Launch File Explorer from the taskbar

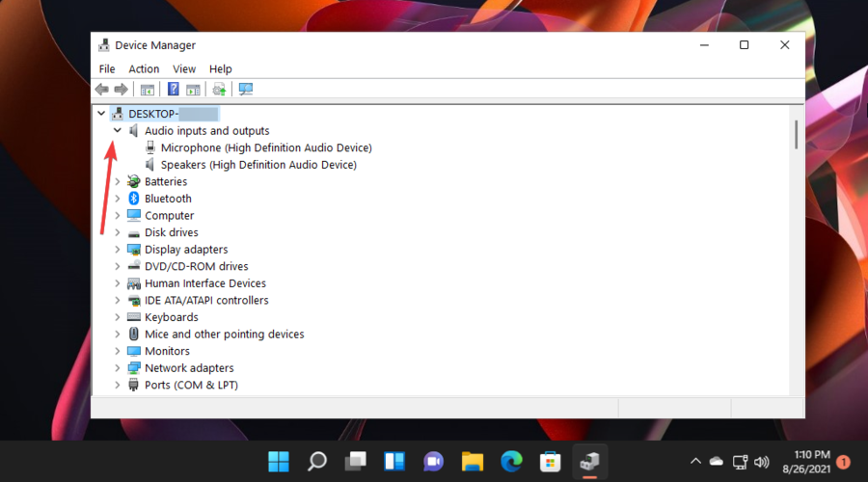pos(473,461)
